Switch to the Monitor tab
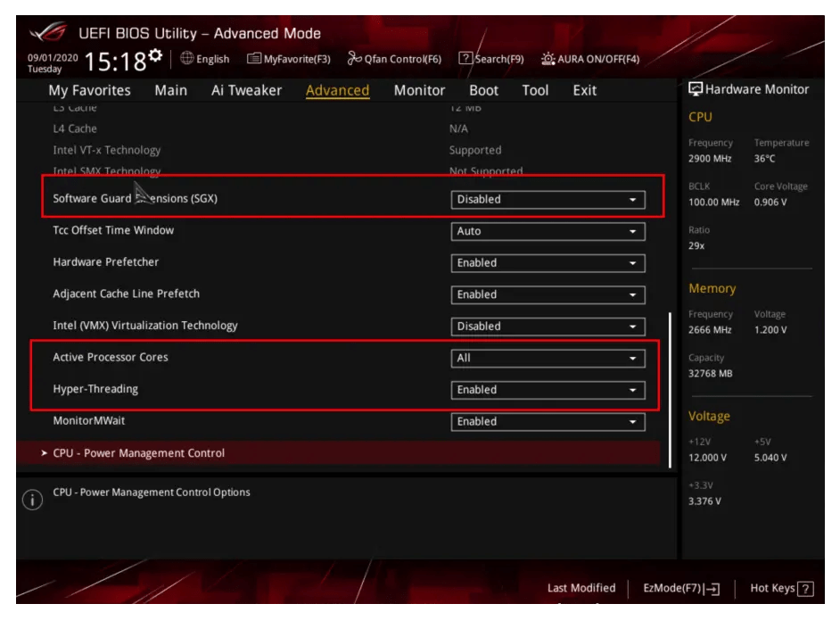The width and height of the screenshot is (840, 637). click(419, 90)
